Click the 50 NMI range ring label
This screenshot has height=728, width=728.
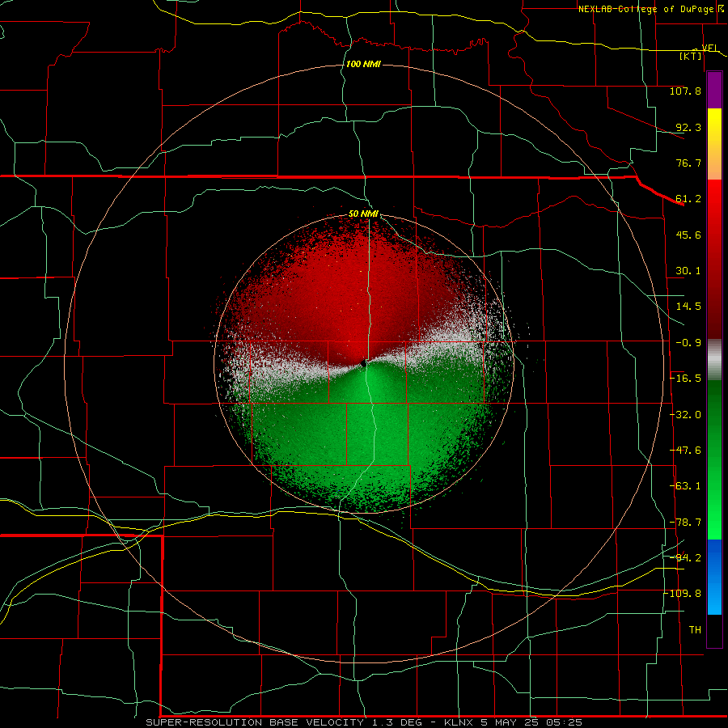pyautogui.click(x=363, y=214)
